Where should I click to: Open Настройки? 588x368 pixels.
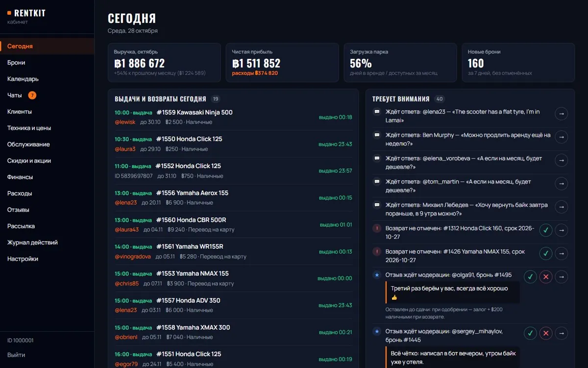tap(47, 259)
